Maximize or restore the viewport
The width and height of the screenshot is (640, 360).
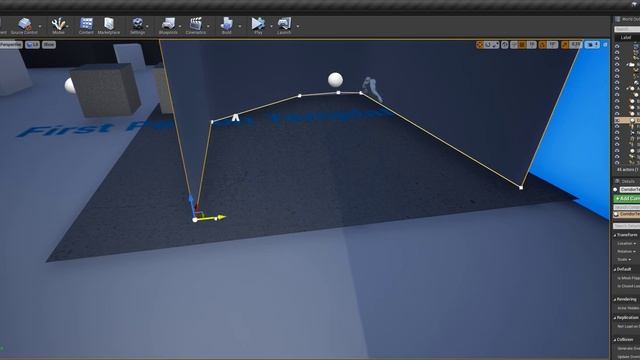[605, 45]
